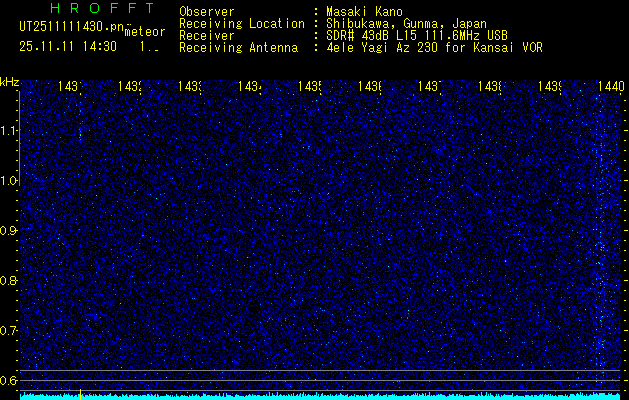
Task: Click the HROFFT title text
Action: [102, 8]
